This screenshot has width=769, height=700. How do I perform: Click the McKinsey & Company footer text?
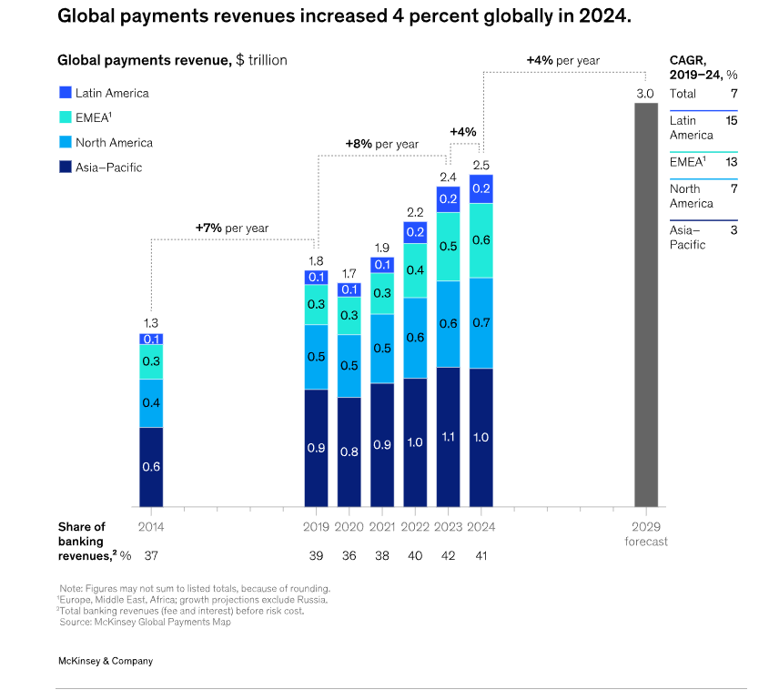click(x=105, y=661)
